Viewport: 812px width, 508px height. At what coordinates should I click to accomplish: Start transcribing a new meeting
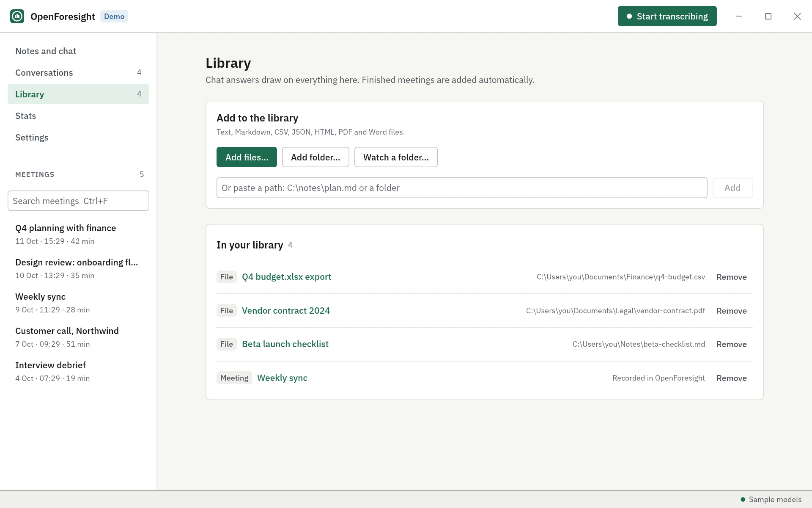tap(667, 16)
